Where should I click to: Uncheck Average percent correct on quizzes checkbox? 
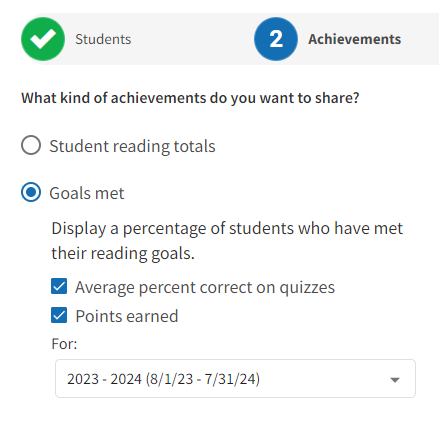59,286
